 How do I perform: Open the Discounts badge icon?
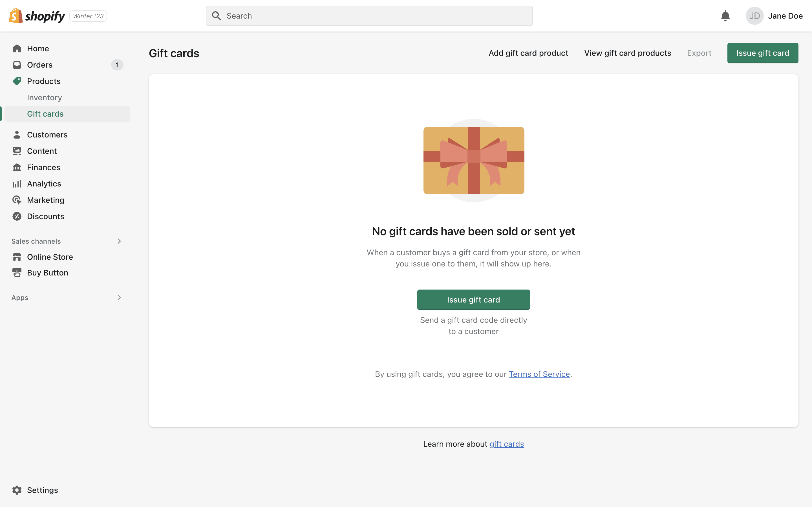(17, 216)
